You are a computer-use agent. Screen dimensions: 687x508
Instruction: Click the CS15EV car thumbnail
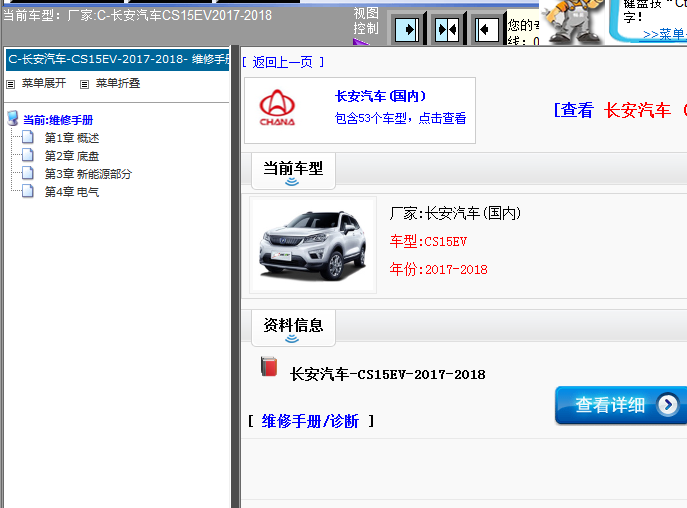pyautogui.click(x=312, y=246)
